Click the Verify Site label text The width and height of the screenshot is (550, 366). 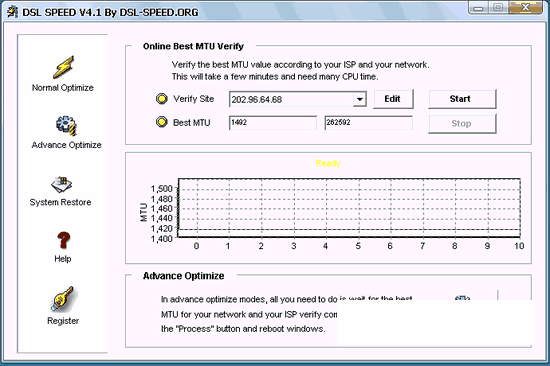(x=194, y=99)
